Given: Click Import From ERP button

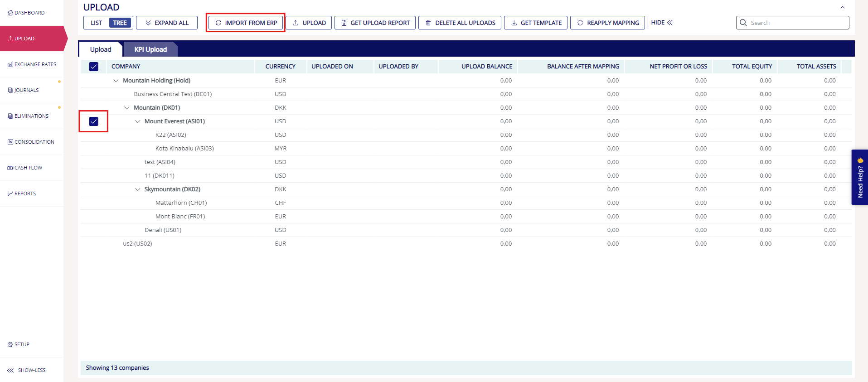Looking at the screenshot, I should click(x=246, y=23).
